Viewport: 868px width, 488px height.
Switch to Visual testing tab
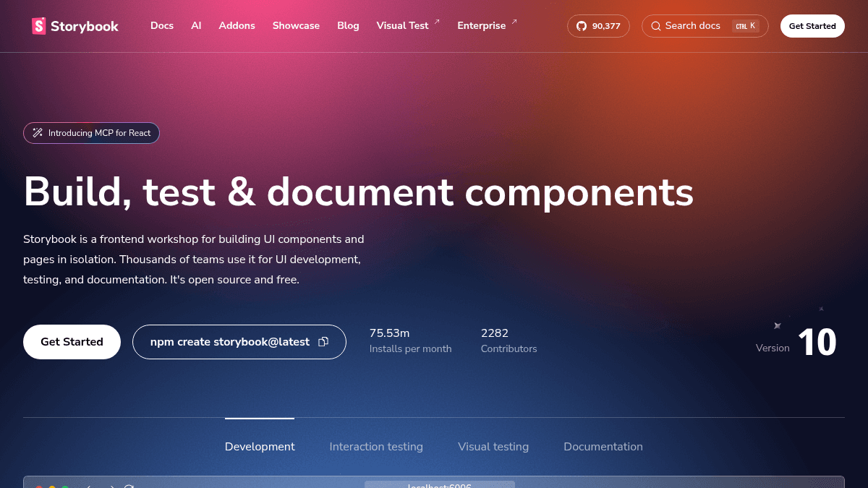(493, 446)
